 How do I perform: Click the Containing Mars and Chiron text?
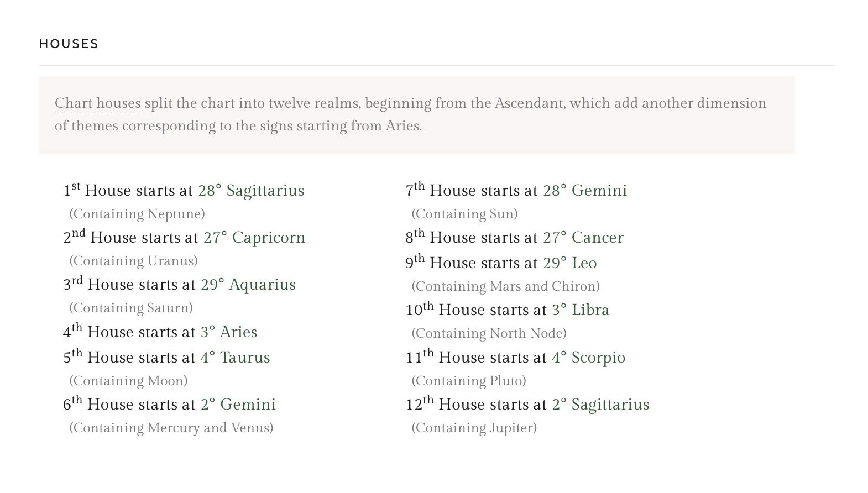point(506,287)
